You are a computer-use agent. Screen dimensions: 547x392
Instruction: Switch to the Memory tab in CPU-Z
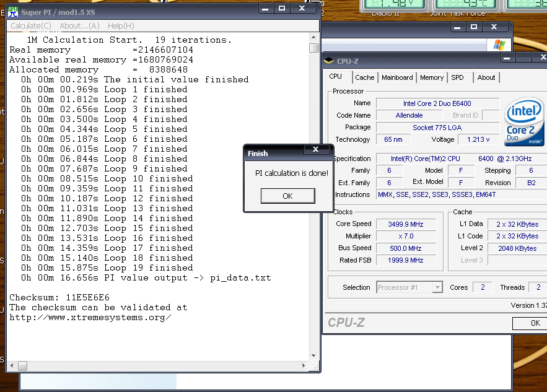pyautogui.click(x=432, y=77)
